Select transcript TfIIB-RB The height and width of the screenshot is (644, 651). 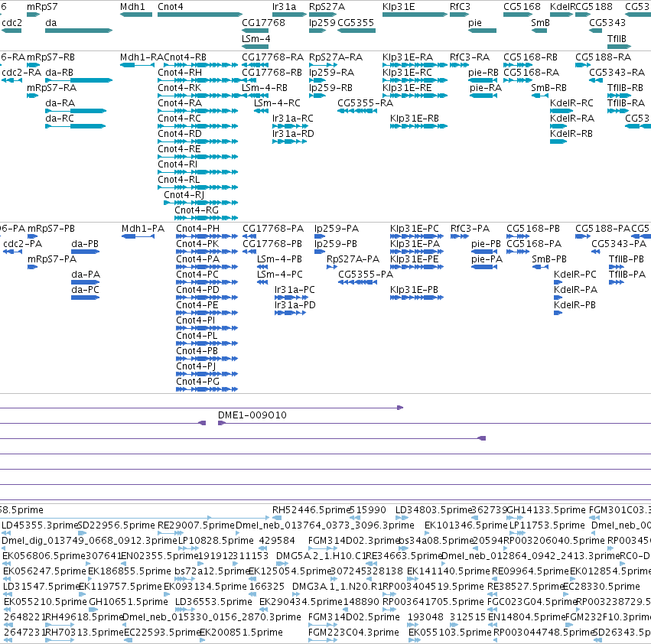click(x=625, y=88)
